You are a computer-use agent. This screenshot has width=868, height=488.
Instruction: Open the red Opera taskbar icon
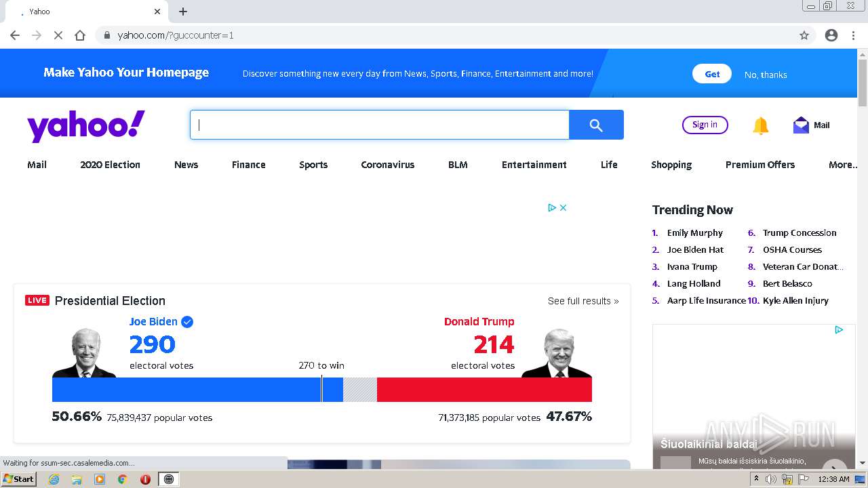(145, 479)
